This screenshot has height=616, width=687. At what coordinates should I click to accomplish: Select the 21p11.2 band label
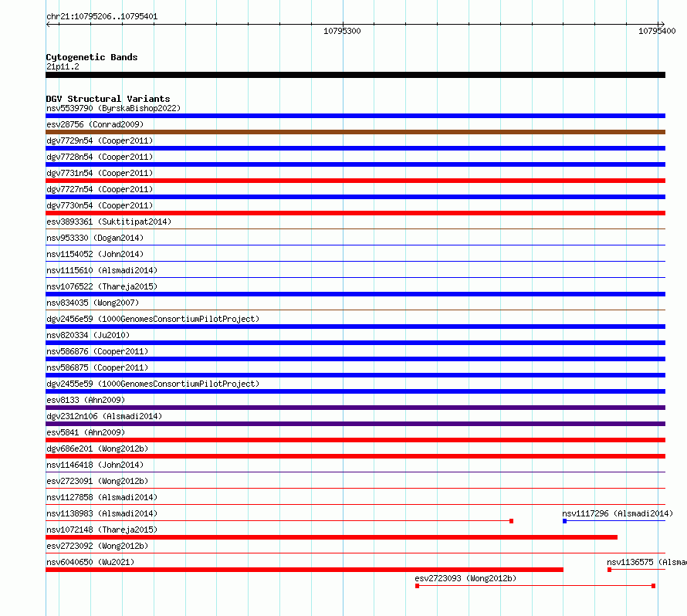[x=63, y=66]
